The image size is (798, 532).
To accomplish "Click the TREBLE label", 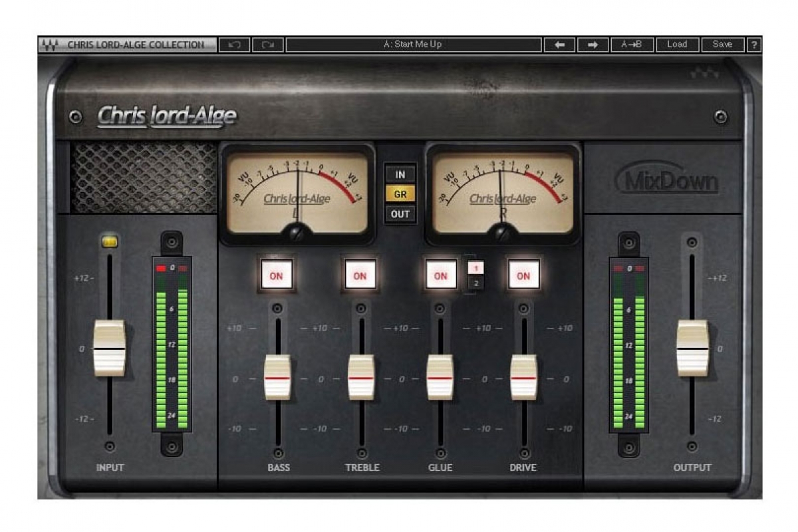I will tap(362, 467).
